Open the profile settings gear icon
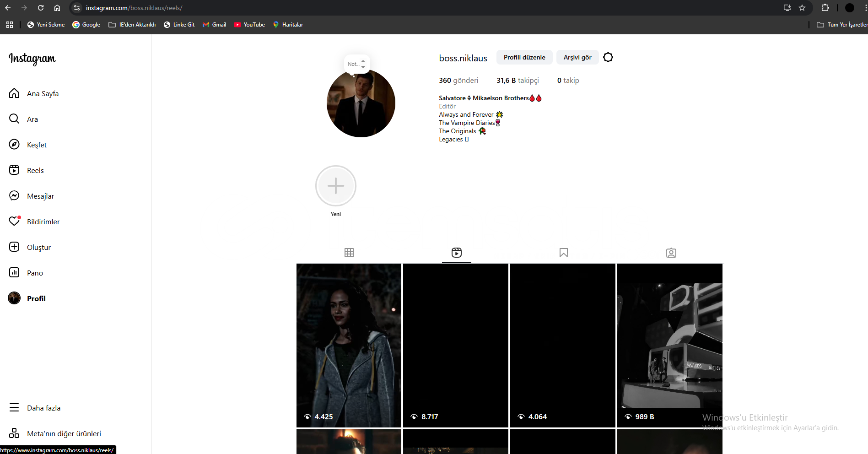 [x=608, y=57]
